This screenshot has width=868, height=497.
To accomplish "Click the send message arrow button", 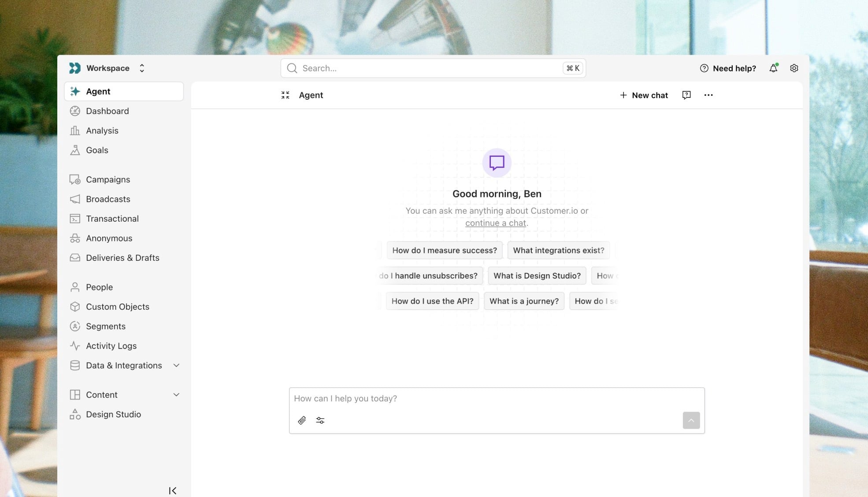I will (x=691, y=420).
